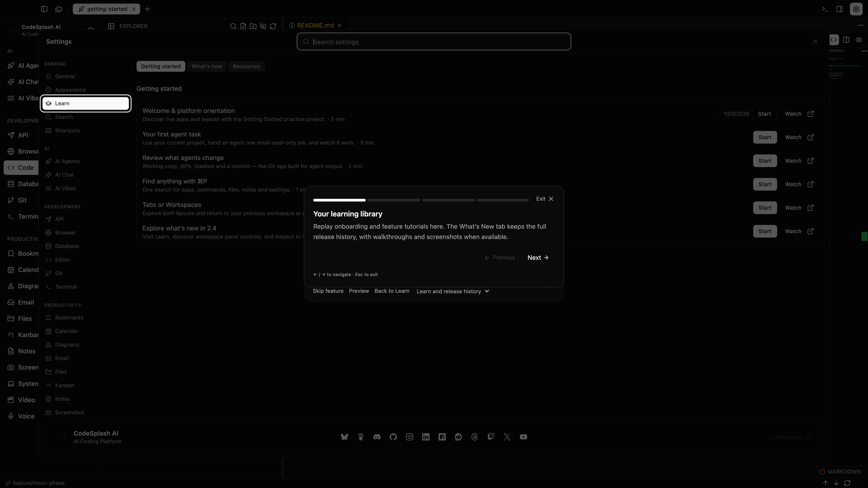Viewport: 868px width, 488px height.
Task: Open Editor settings under Development
Action: pyautogui.click(x=86, y=260)
